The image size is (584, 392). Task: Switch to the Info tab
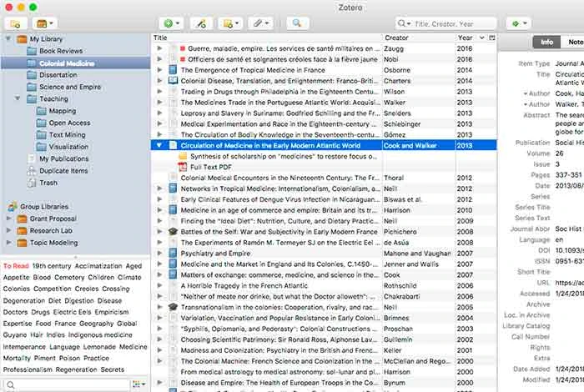(x=546, y=42)
